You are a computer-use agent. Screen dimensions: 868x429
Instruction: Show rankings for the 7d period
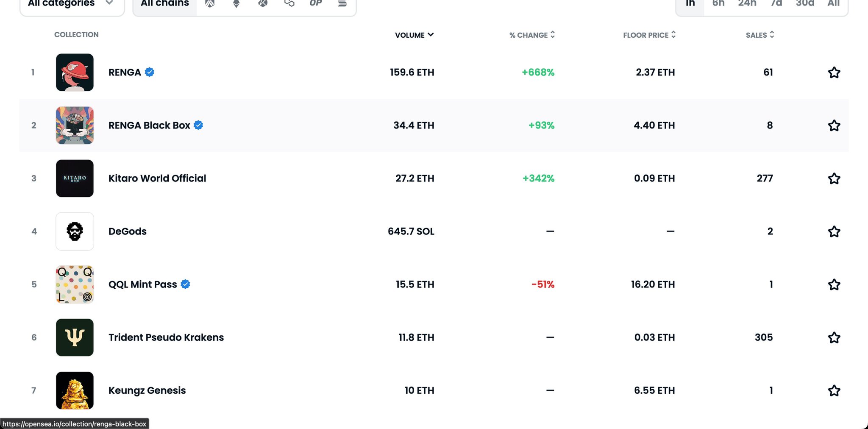coord(776,4)
